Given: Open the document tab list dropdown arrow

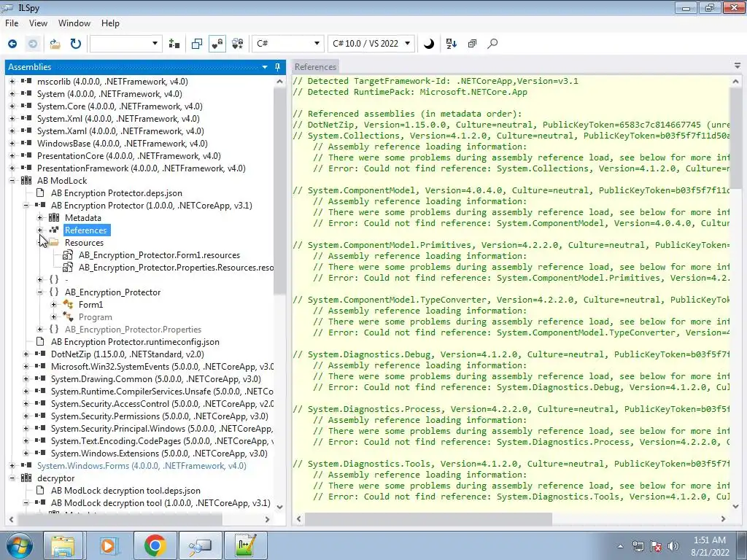Looking at the screenshot, I should (737, 66).
